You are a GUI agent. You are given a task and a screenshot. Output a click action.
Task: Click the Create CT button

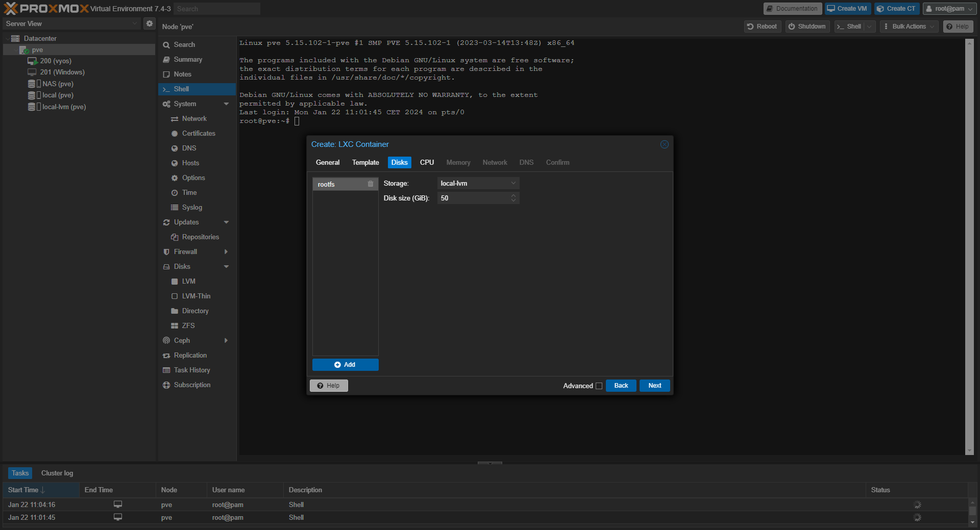[897, 9]
